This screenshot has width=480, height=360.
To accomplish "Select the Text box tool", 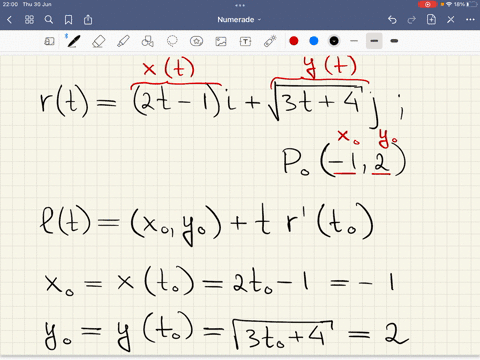I will [245, 41].
